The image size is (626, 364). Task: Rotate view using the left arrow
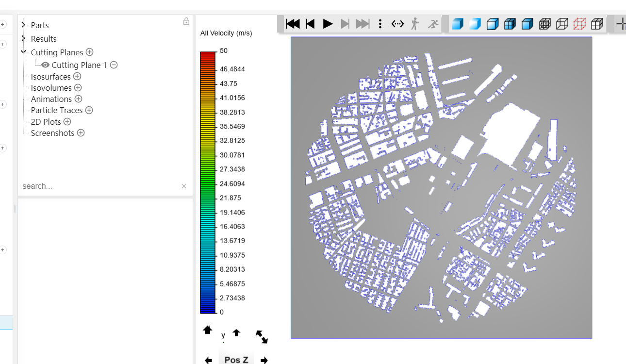pos(208,360)
